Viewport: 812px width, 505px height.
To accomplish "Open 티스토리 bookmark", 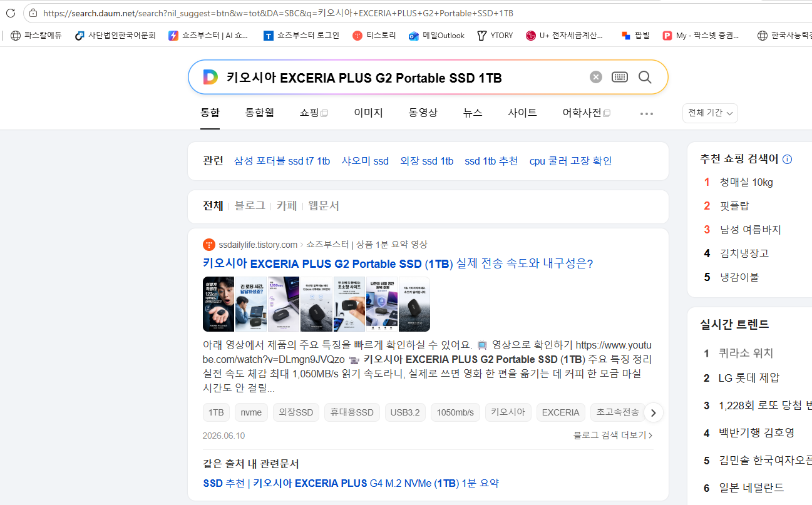I will 374,36.
